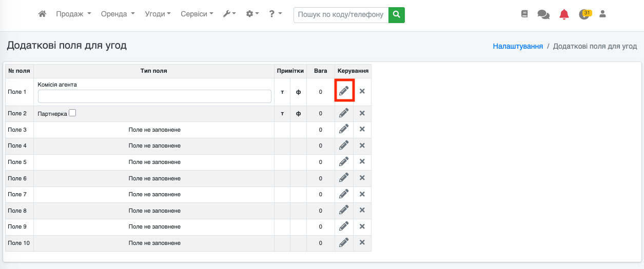Edit Поле 1 with pencil icon
The image size is (644, 269).
pyautogui.click(x=344, y=91)
